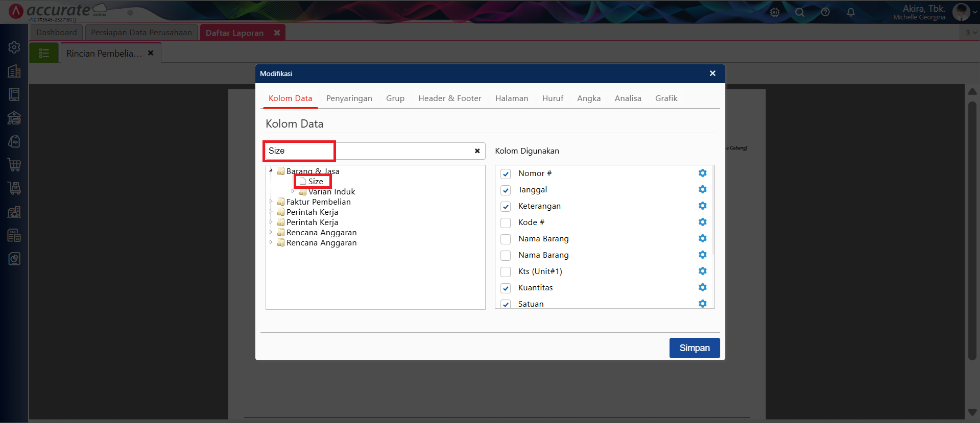Open the user profile dropdown arrow
Viewport: 980px width, 423px height.
pos(974,13)
